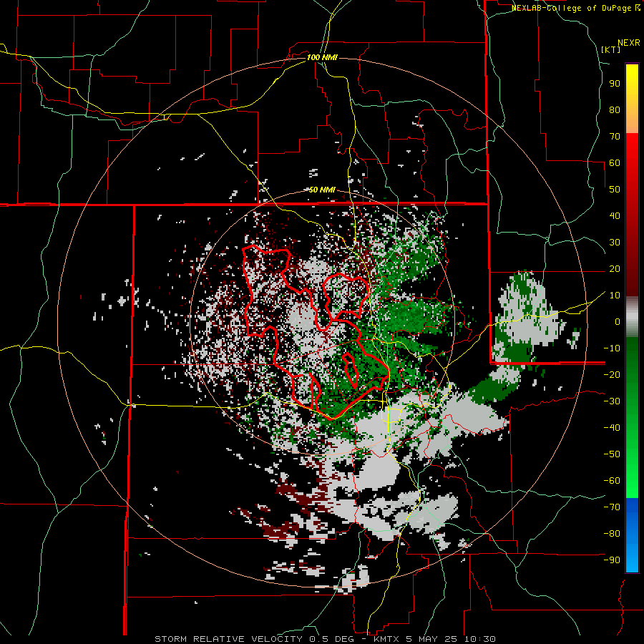The image size is (644, 644).
Task: Click the "5 MAY 25" date in the footer
Action: click(431, 639)
